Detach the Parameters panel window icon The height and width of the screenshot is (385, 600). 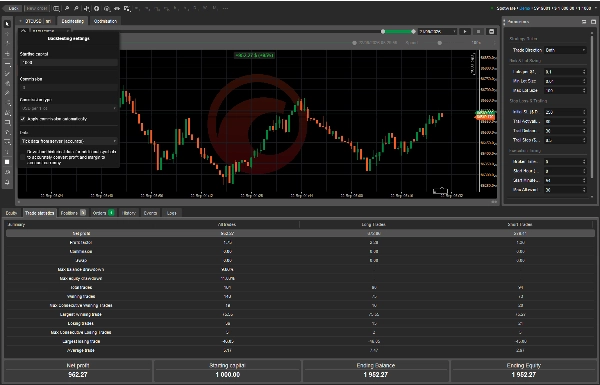593,22
